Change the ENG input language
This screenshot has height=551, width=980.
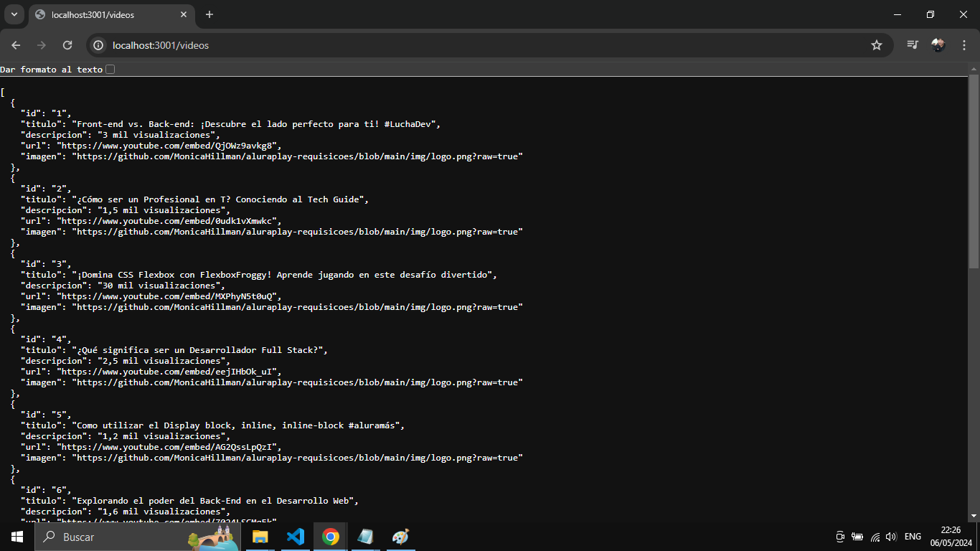pyautogui.click(x=913, y=537)
